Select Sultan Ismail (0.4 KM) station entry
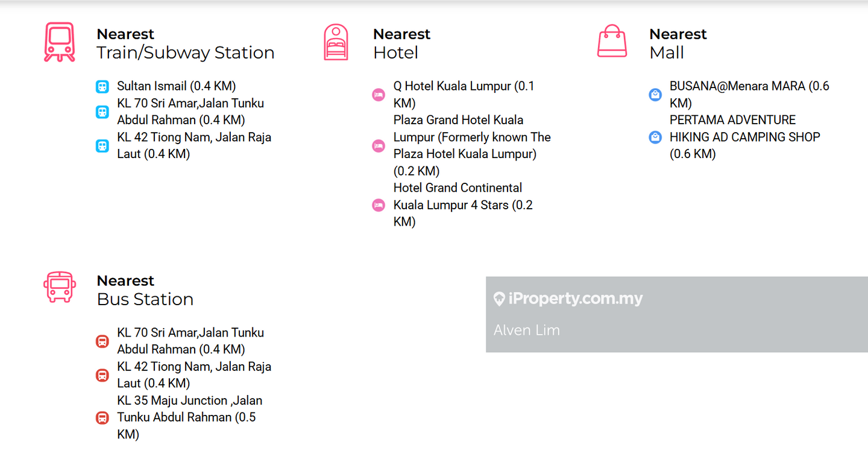Image resolution: width=868 pixels, height=462 pixels. [176, 86]
